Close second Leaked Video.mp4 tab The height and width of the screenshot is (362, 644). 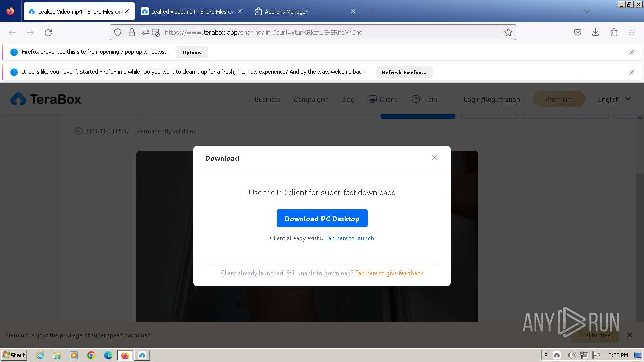click(240, 11)
